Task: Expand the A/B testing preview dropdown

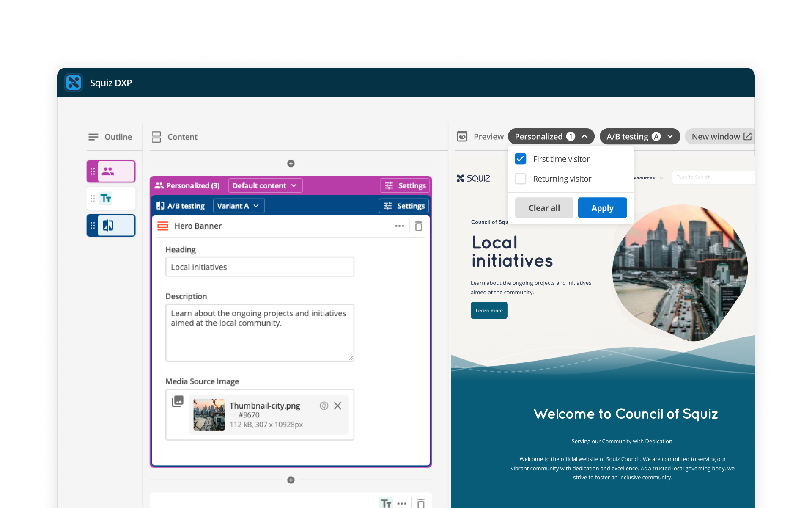Action: pyautogui.click(x=639, y=136)
